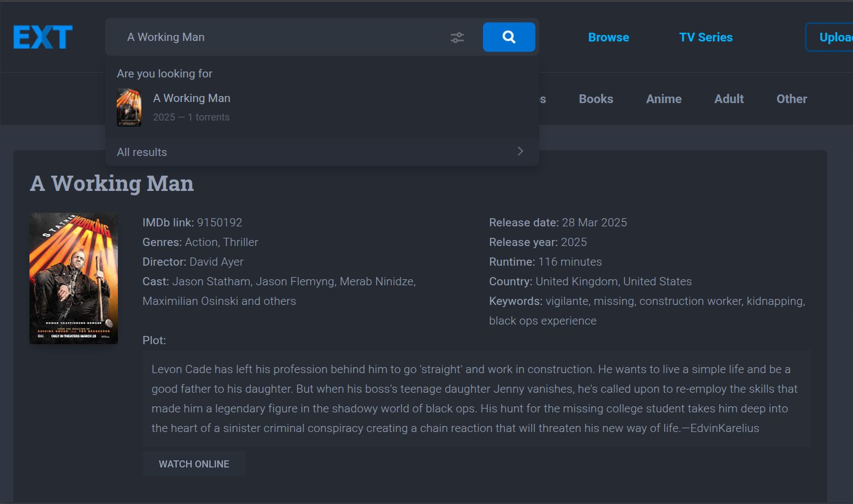Viewport: 853px width, 504px height.
Task: Open All results in suggestion dropdown
Action: [x=322, y=152]
